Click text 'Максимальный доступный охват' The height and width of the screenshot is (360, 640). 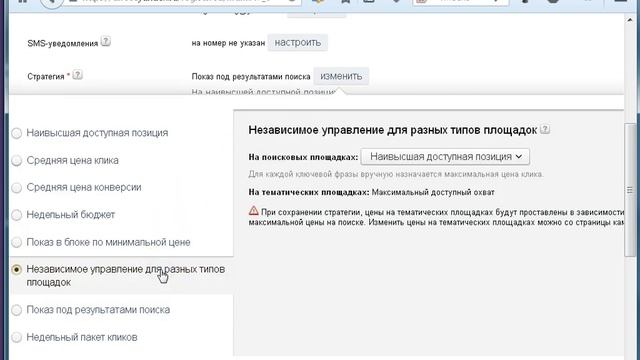(x=433, y=192)
